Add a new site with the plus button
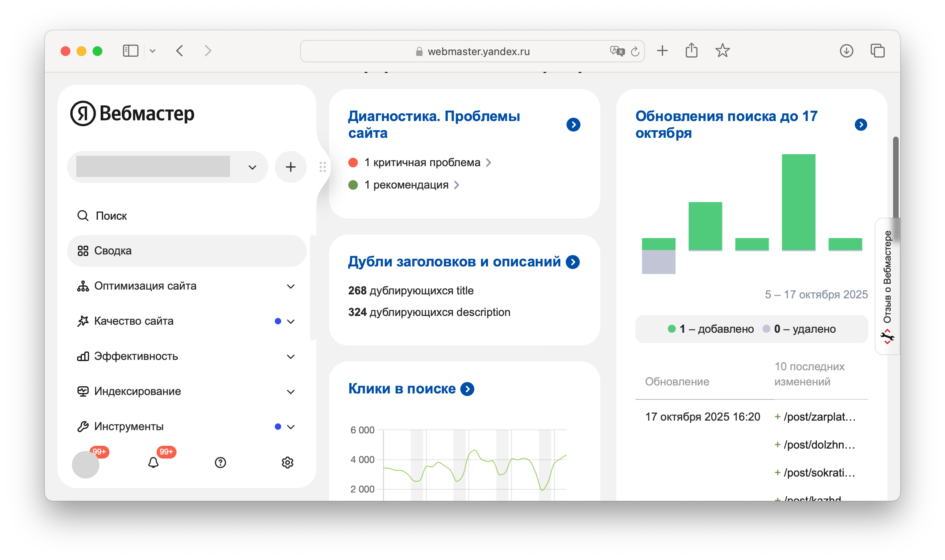The image size is (945, 560). point(290,167)
